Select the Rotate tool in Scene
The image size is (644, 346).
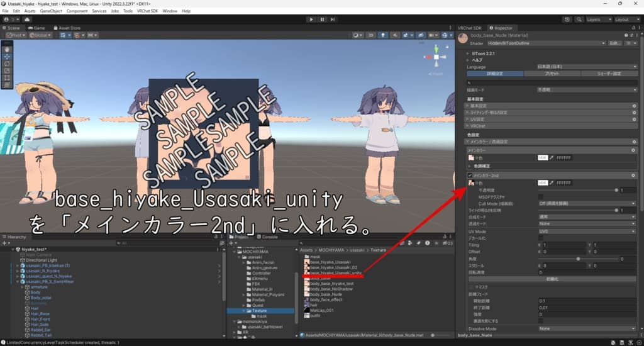pos(7,64)
